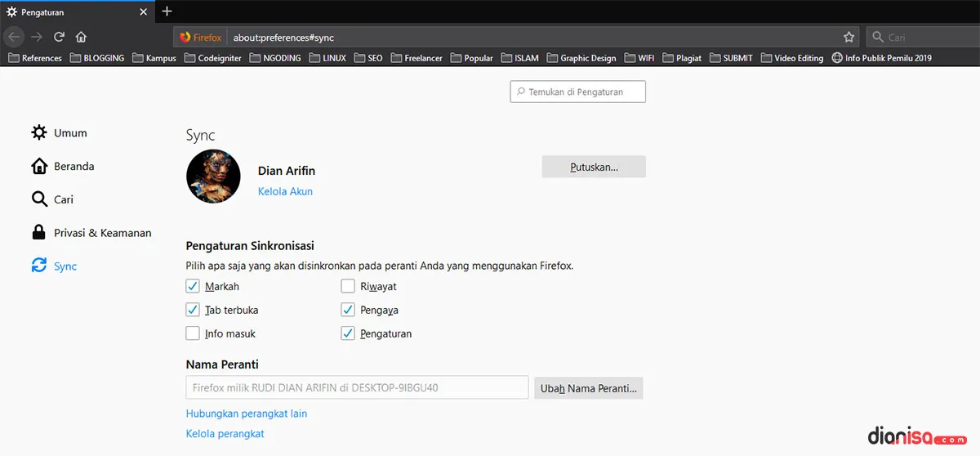Click the device name text field
The width and height of the screenshot is (980, 456).
tap(358, 387)
